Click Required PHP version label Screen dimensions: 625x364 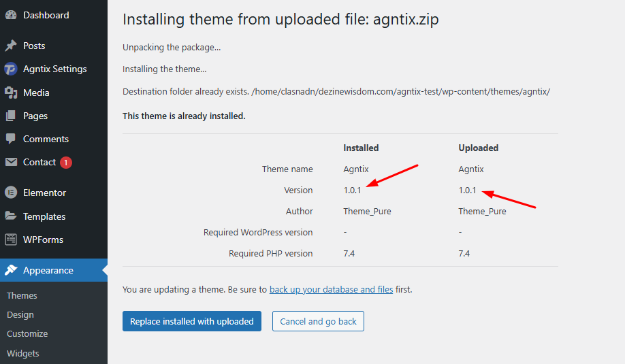[x=271, y=254]
